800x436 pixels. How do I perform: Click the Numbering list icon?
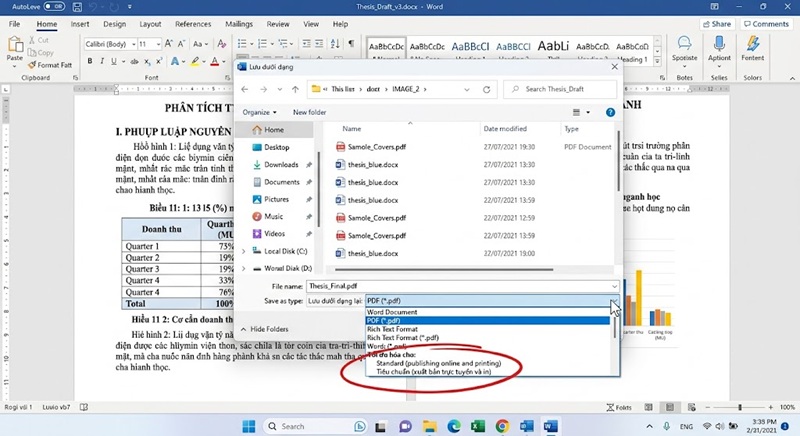tap(263, 44)
